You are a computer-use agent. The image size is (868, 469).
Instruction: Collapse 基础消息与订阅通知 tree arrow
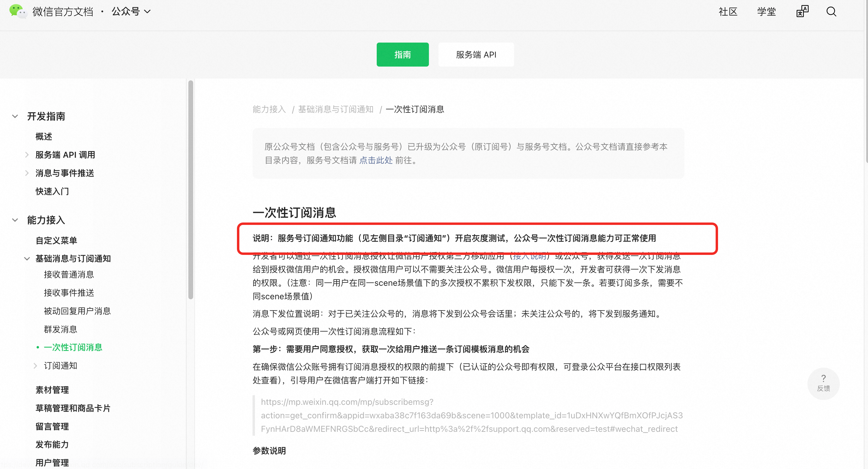coord(27,259)
